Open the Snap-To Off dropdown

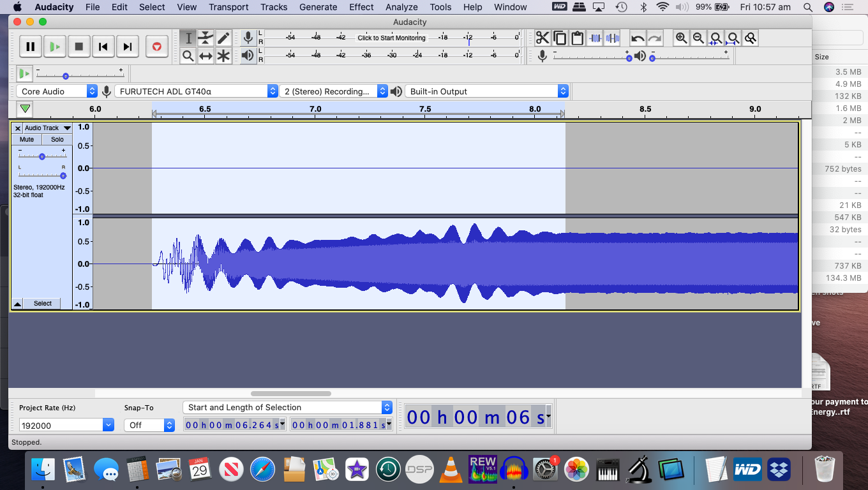[x=149, y=425]
